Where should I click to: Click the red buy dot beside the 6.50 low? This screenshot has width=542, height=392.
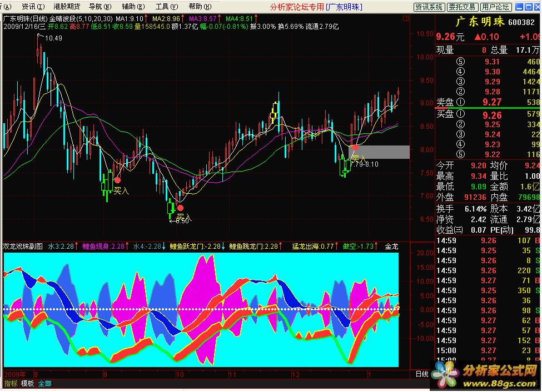[180, 208]
